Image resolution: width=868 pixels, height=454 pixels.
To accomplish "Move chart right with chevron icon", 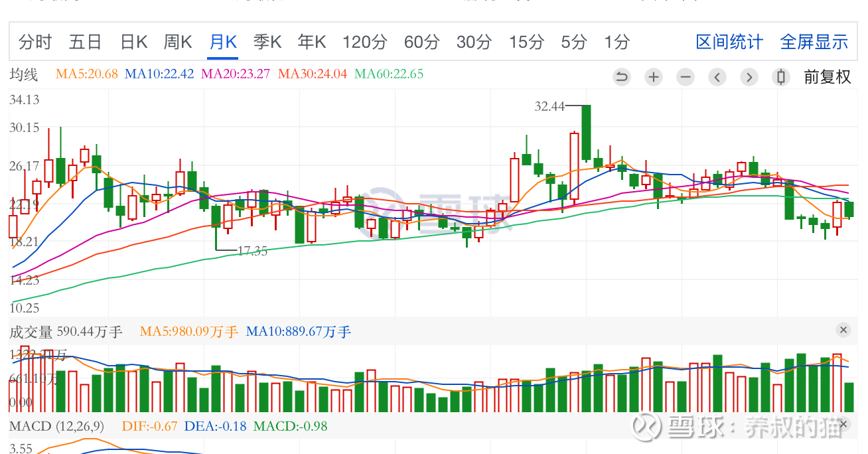I will 749,77.
